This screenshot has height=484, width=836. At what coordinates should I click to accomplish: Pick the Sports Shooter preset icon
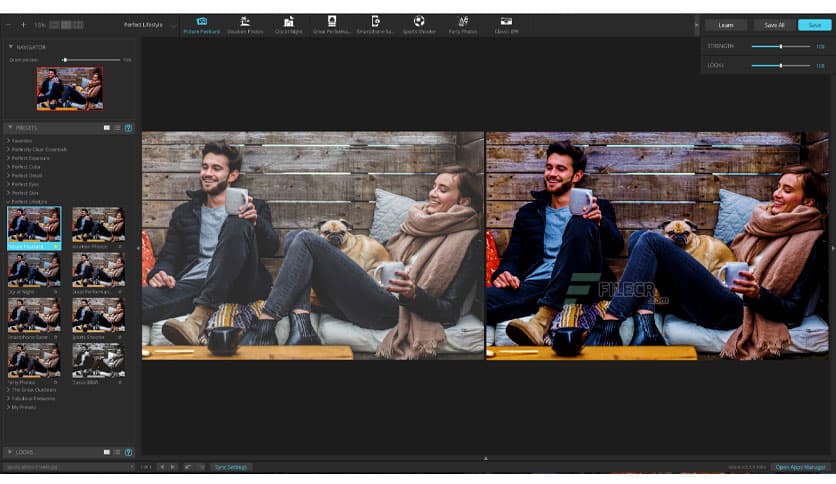[419, 22]
